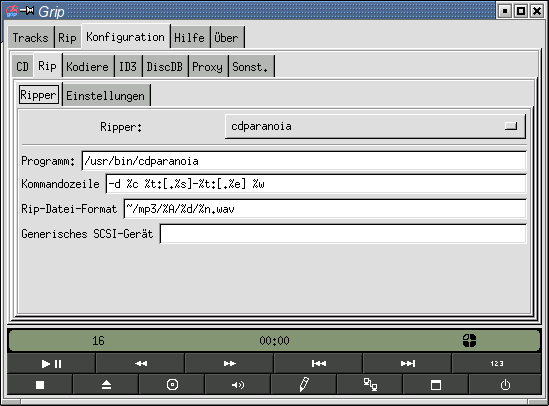Open the Ripper cdparanoia dropdown
The width and height of the screenshot is (549, 406).
coord(375,126)
